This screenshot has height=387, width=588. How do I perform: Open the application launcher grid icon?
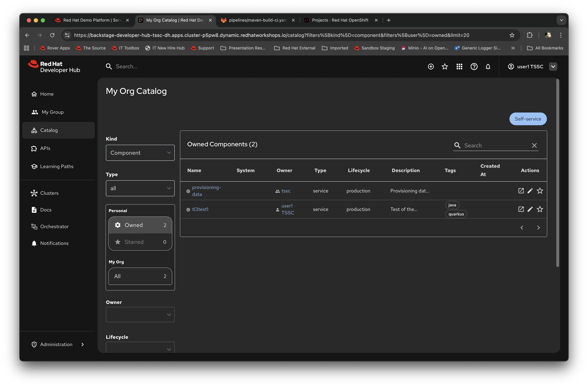(459, 67)
